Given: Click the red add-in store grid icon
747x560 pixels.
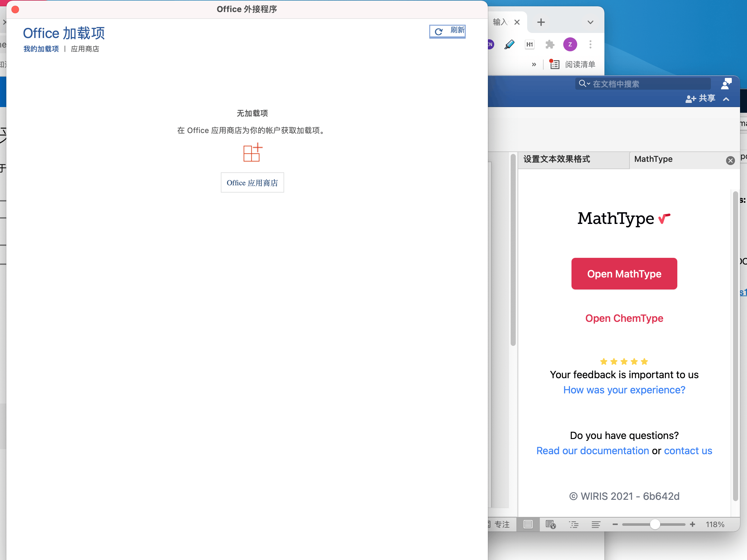Looking at the screenshot, I should [252, 152].
